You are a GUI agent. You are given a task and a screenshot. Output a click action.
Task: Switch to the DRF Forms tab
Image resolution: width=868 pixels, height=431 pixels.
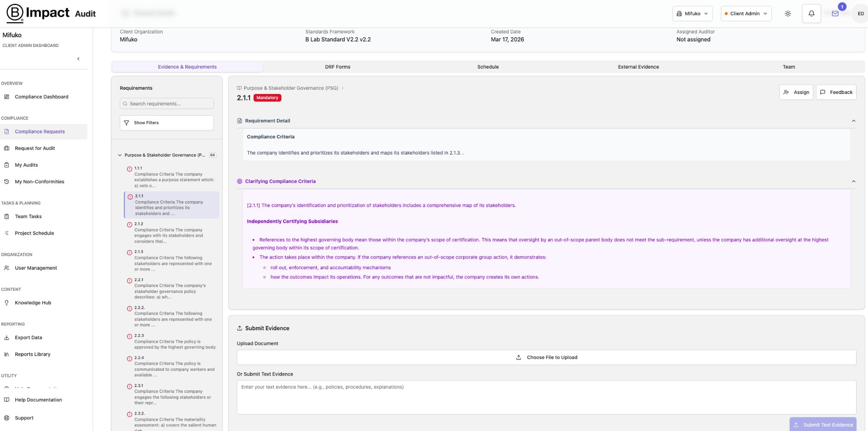337,67
